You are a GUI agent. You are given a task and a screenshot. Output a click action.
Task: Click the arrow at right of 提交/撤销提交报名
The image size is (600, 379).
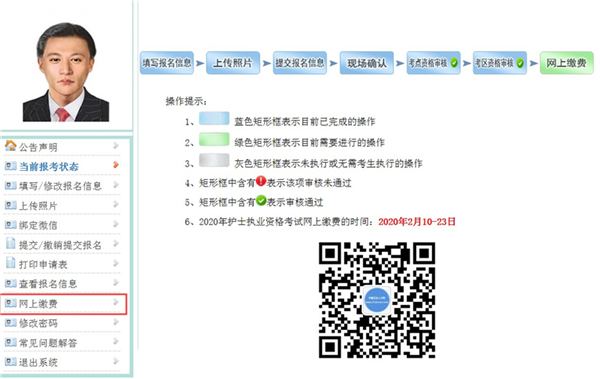click(116, 243)
